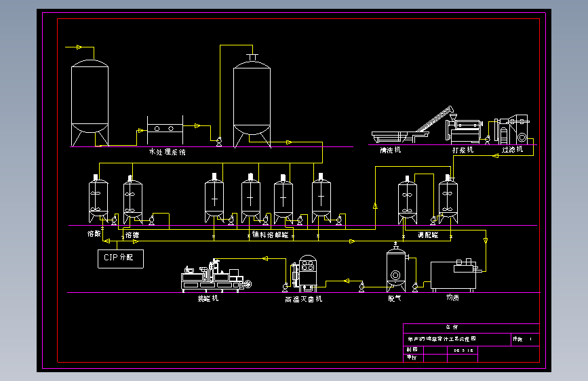Click the 名称 header in title block
This screenshot has height=381, width=588.
(452, 327)
